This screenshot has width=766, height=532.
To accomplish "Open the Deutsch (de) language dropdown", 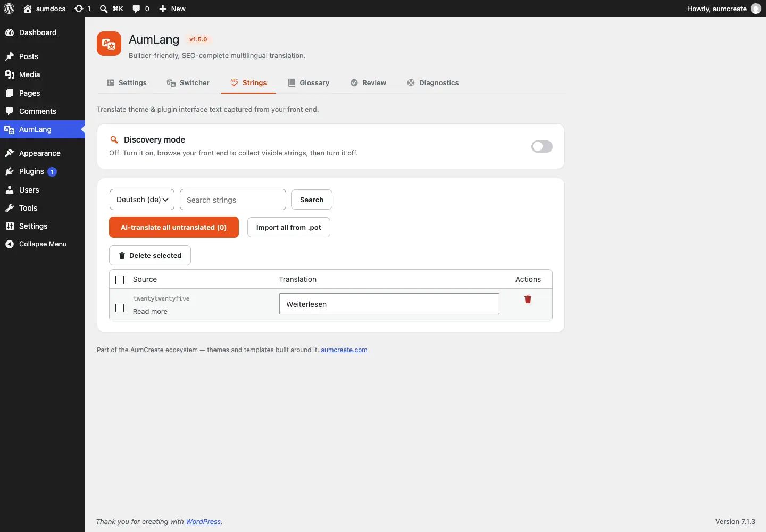I will coord(142,199).
